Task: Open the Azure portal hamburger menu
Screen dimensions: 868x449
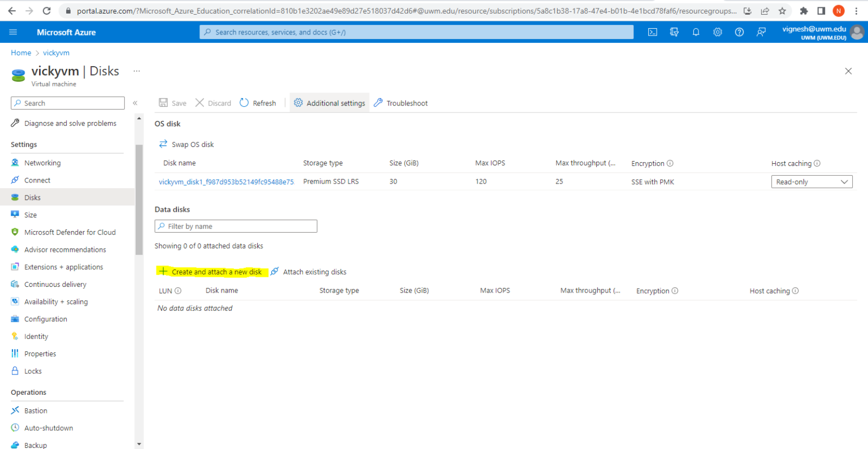Action: click(14, 32)
